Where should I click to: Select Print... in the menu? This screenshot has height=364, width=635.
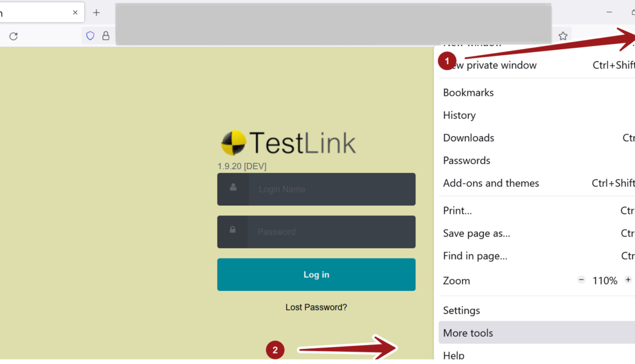tap(536, 211)
